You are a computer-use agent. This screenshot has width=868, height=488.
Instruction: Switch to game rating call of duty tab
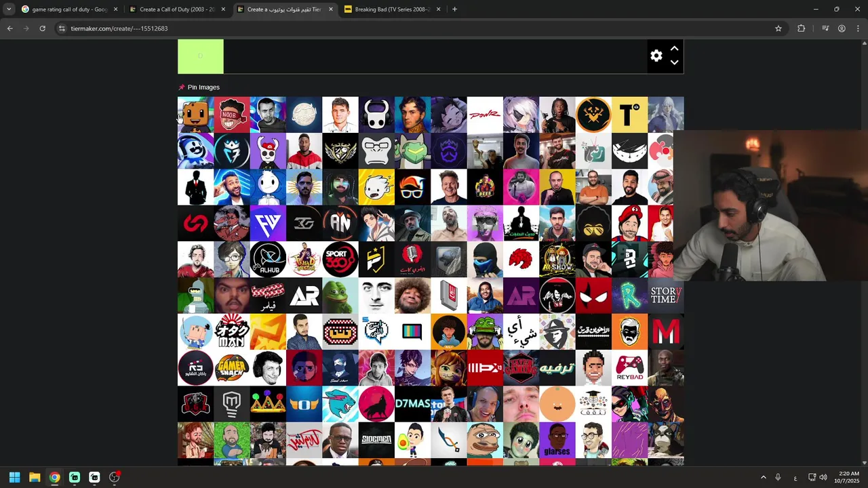[70, 9]
